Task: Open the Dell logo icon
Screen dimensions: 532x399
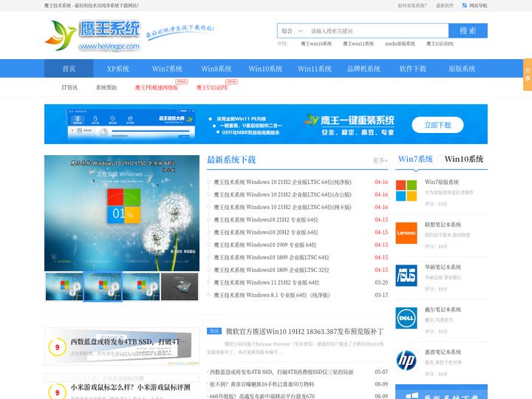Action: pyautogui.click(x=406, y=318)
